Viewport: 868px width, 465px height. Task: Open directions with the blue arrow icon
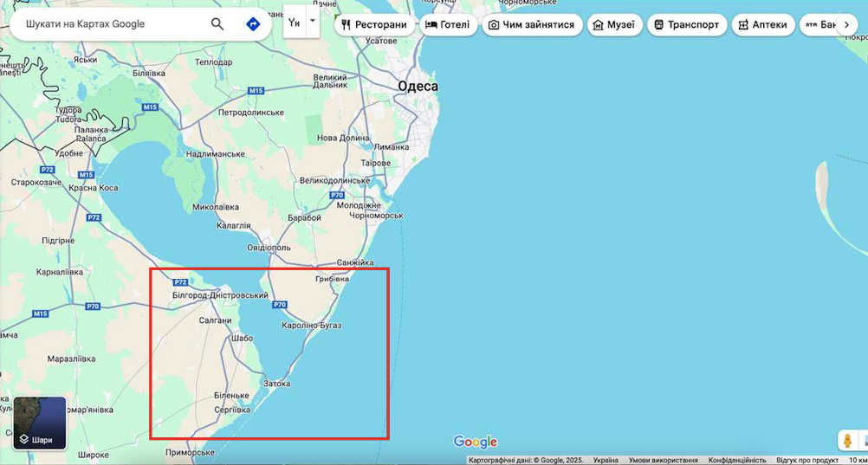253,24
